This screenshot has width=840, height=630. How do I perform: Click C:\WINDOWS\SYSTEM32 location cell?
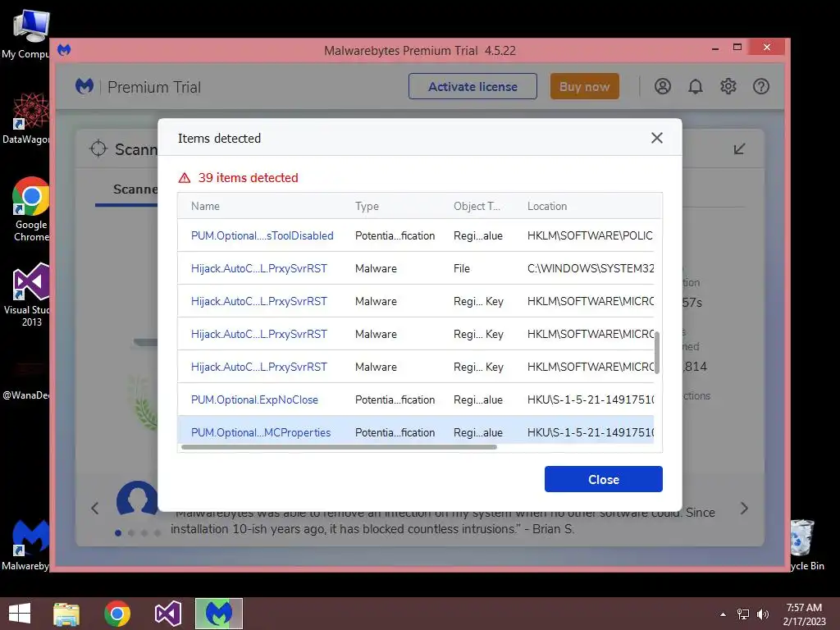[591, 268]
